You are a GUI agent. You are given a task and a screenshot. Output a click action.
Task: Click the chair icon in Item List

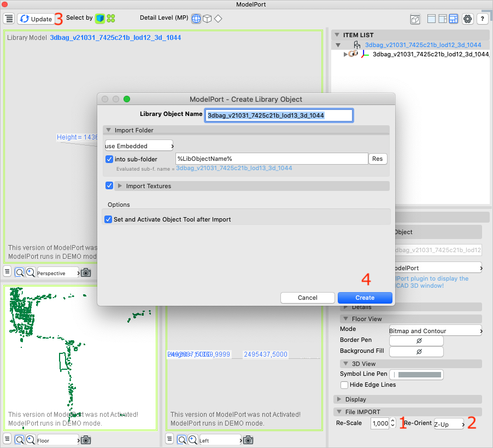tap(357, 45)
